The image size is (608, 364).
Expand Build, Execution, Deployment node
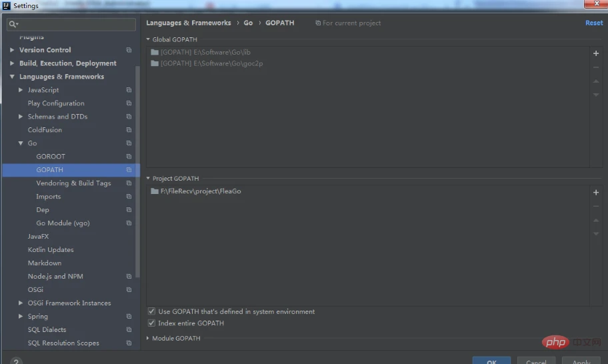coord(12,63)
